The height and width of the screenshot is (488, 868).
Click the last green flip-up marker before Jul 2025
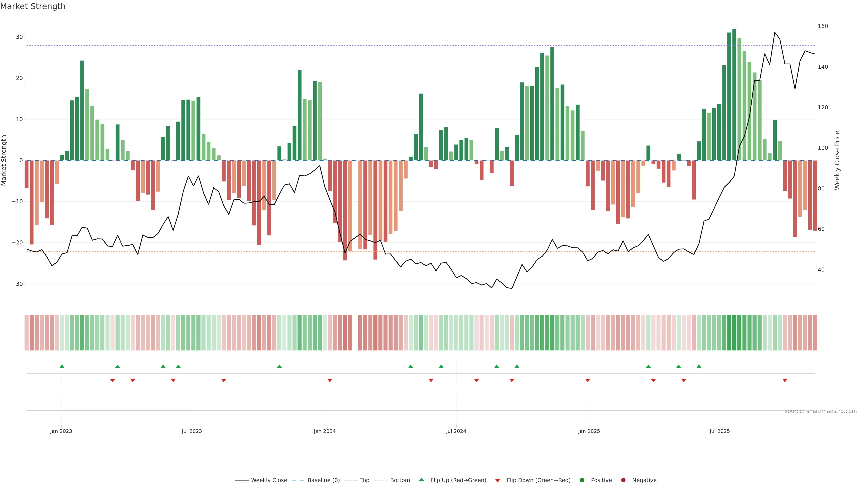(699, 366)
